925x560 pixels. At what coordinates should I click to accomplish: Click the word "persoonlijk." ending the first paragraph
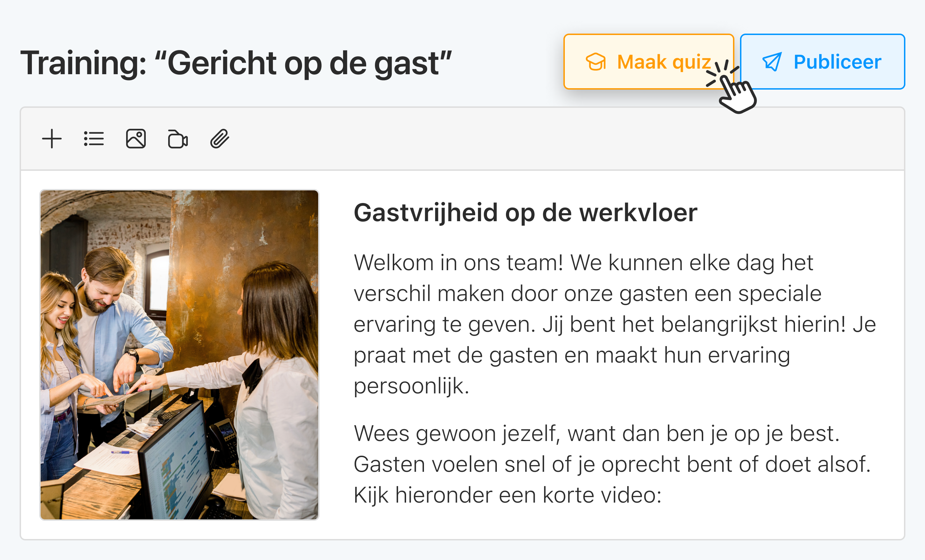coord(411,386)
